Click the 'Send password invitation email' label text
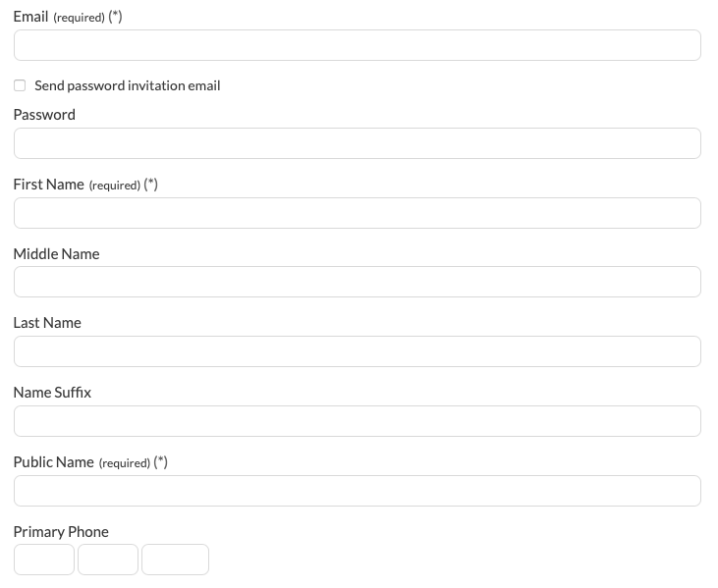This screenshot has height=588, width=718. click(x=127, y=85)
